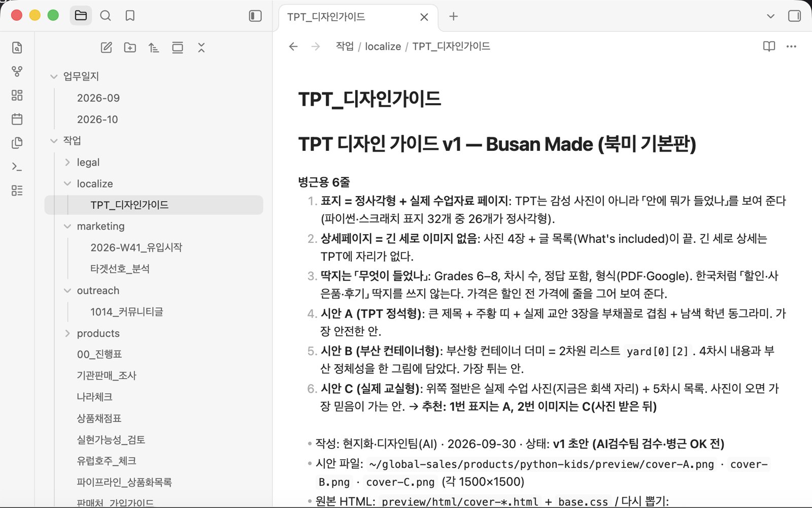Collapse the 작업 folder
Screen dimensions: 812x508
54,141
